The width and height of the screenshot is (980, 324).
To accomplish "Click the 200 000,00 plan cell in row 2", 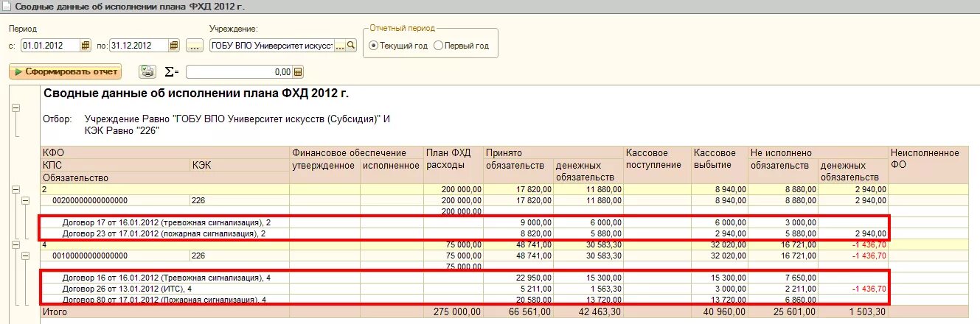I will 461,189.
